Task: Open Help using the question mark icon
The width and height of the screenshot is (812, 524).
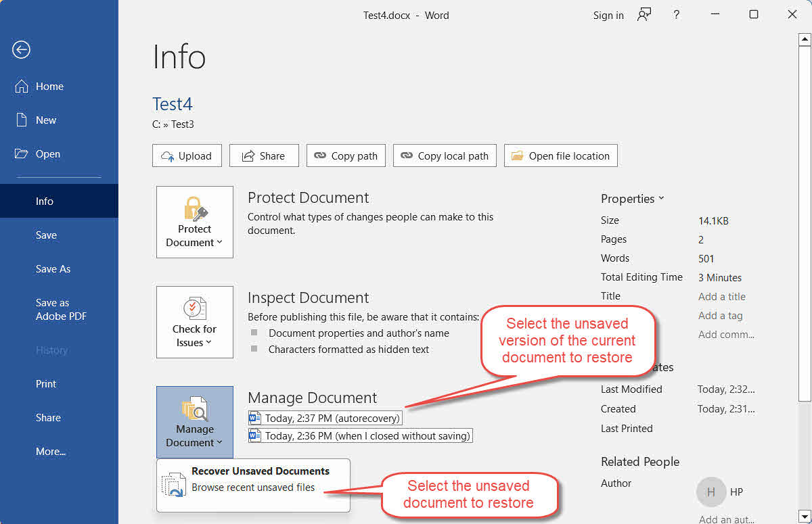Action: pos(677,15)
